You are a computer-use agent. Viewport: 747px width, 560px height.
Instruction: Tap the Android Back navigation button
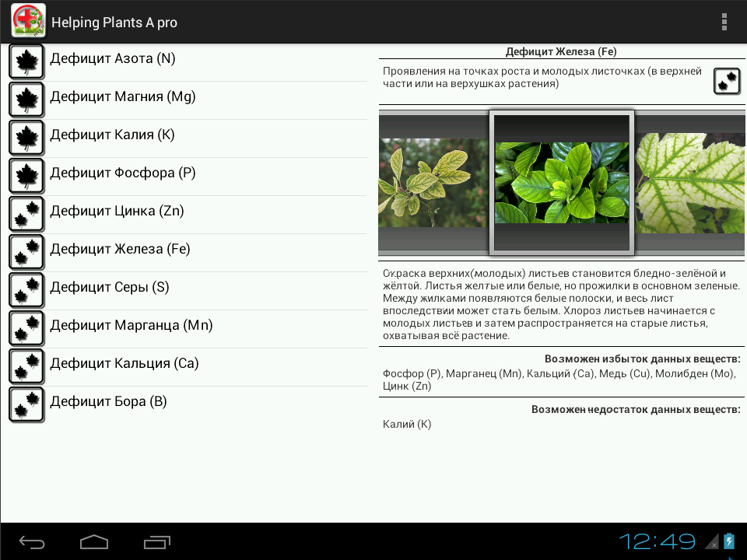31,542
